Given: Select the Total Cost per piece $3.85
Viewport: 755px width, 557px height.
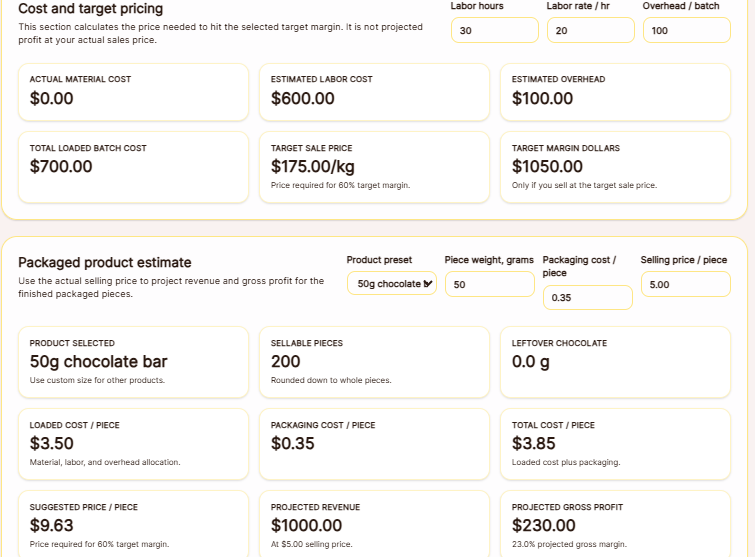Looking at the screenshot, I should 534,443.
